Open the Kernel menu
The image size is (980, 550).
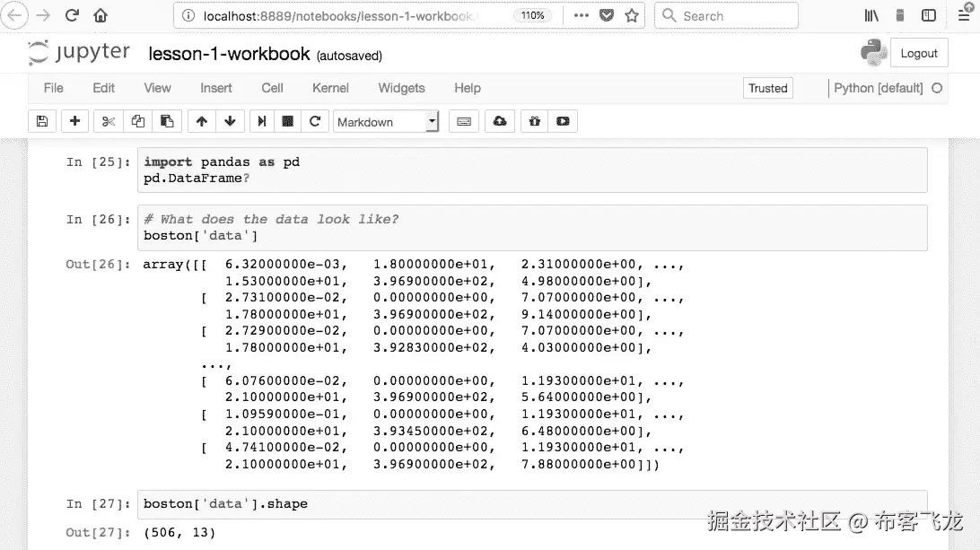click(330, 88)
